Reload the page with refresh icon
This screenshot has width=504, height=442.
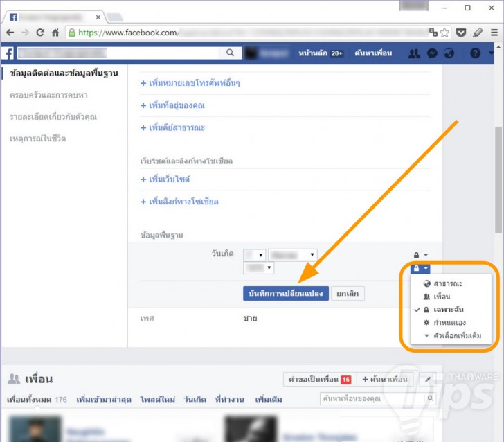point(40,33)
